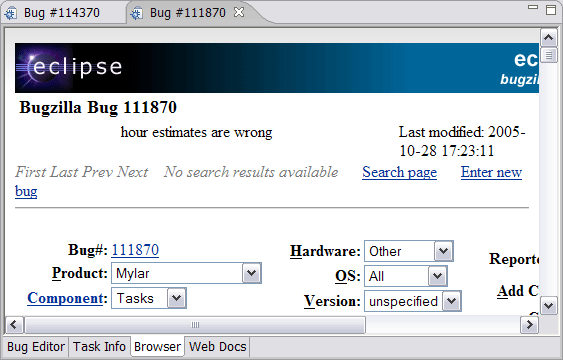The width and height of the screenshot is (563, 360).
Task: Open the Task Info bottom tab
Action: click(x=99, y=347)
